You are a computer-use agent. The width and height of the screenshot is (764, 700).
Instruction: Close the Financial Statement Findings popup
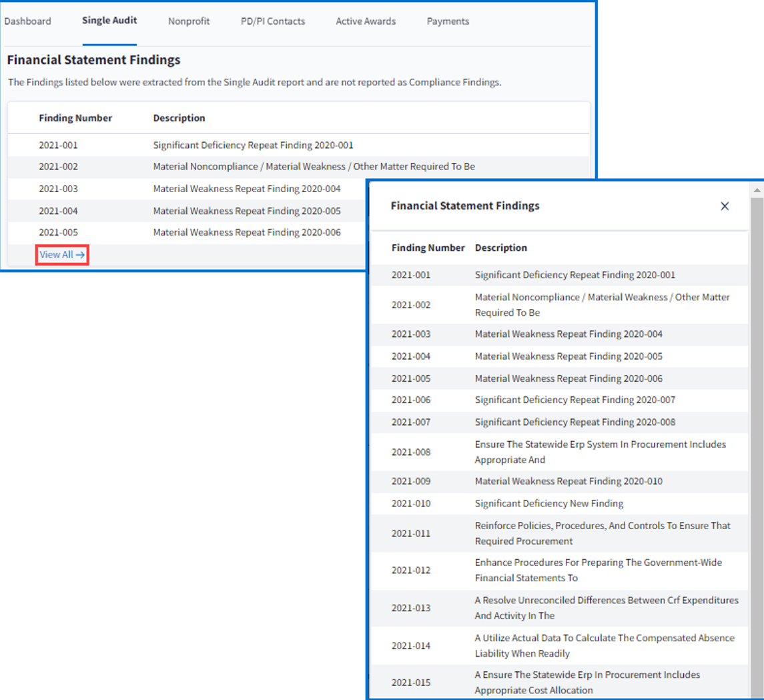point(725,206)
